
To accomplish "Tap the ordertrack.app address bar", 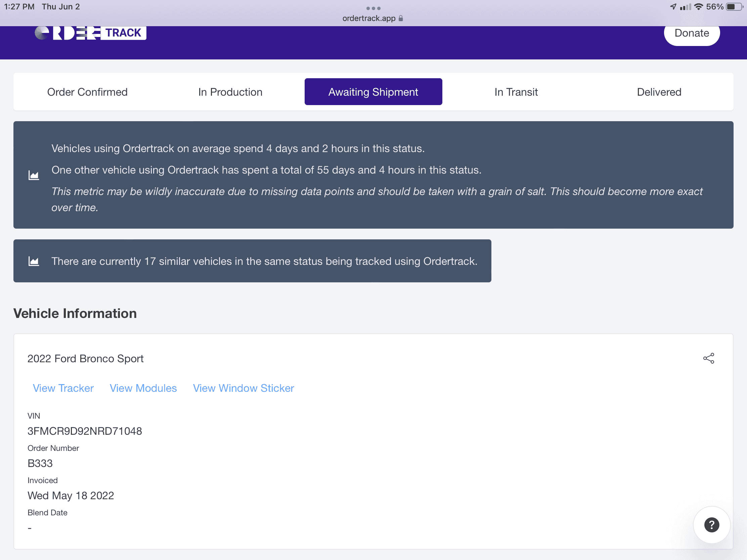I will pos(369,18).
